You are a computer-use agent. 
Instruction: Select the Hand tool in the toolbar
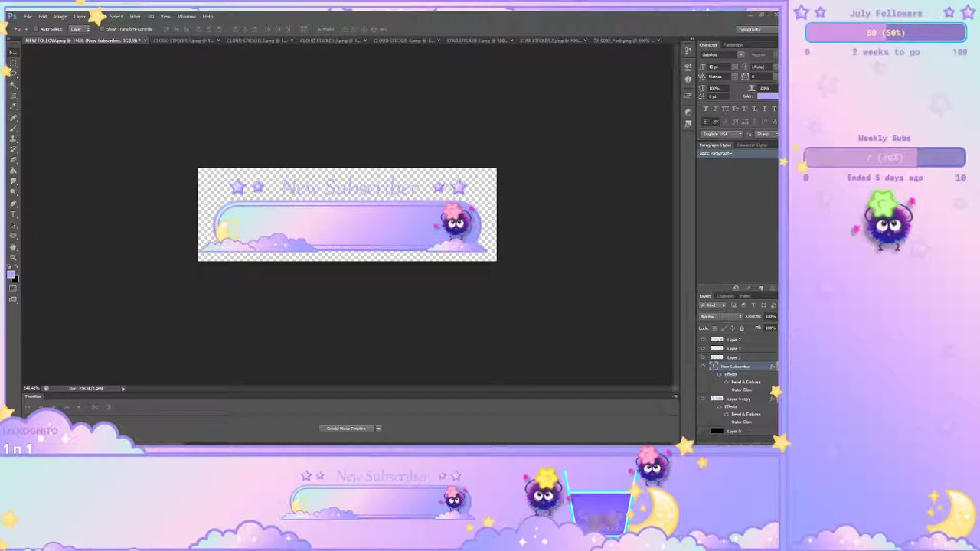[x=13, y=247]
